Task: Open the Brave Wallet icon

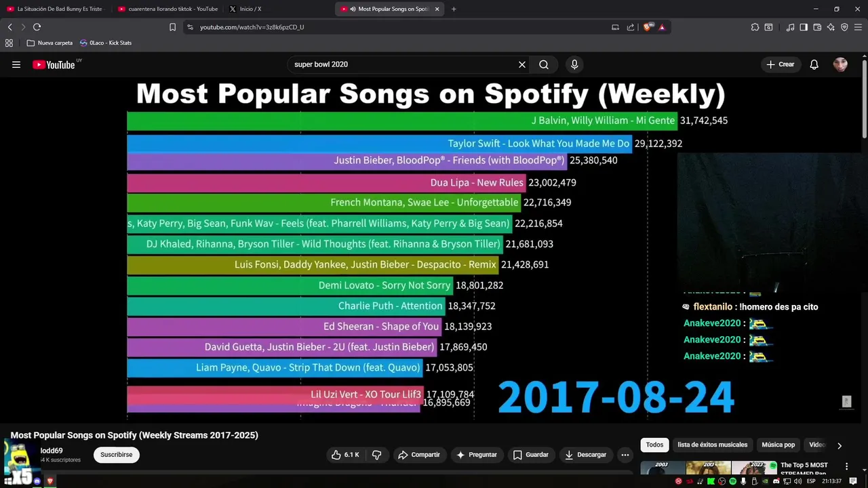Action: (817, 27)
